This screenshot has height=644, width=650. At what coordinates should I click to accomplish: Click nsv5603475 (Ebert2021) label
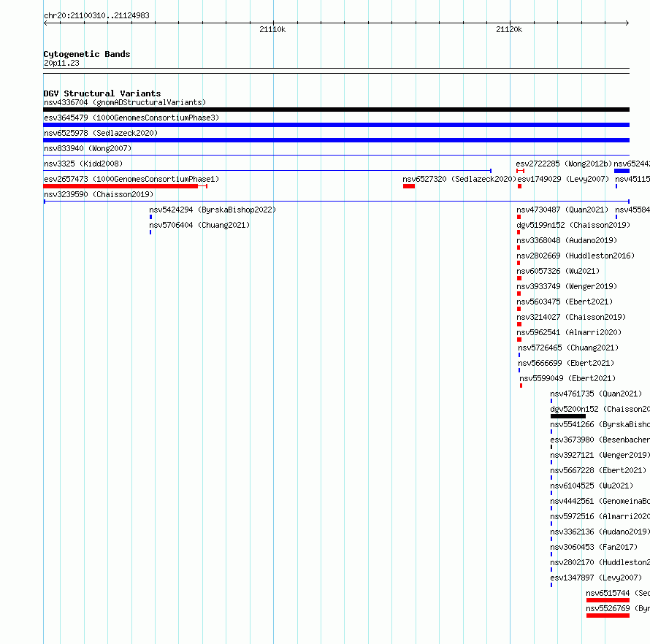[x=565, y=302]
